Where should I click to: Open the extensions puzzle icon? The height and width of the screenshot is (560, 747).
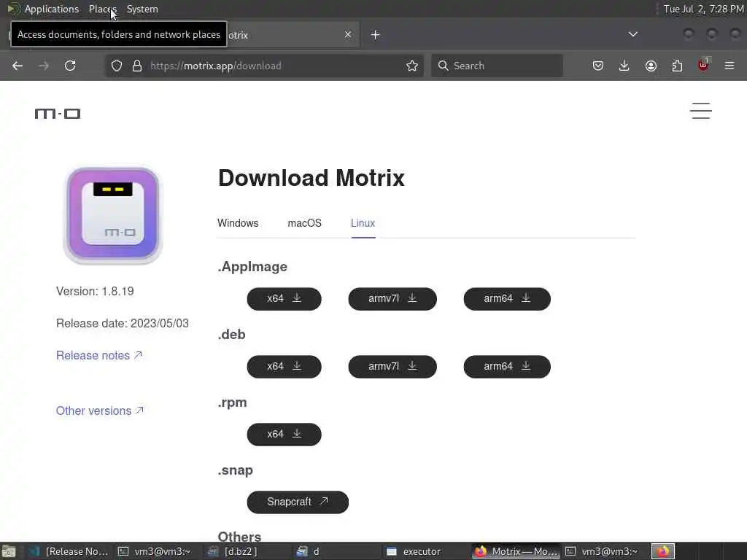click(677, 66)
